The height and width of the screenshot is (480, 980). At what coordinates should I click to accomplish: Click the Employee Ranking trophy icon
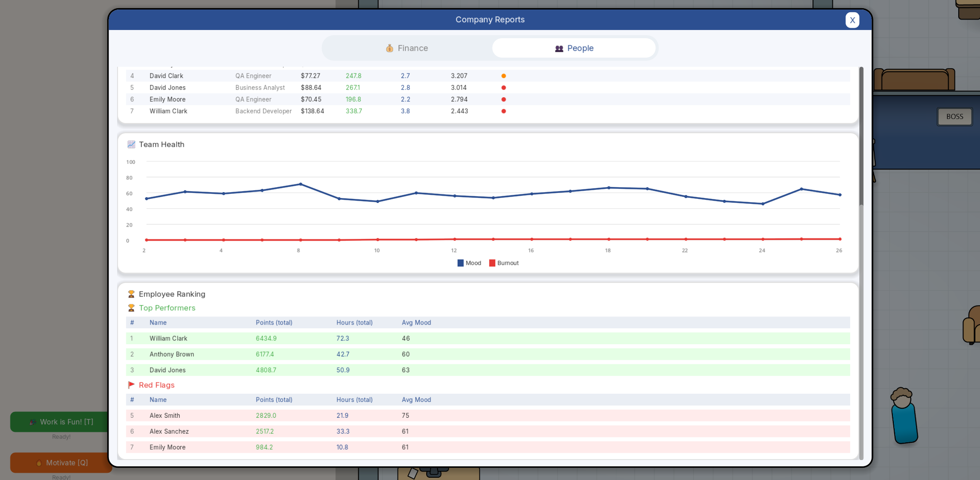tap(131, 294)
